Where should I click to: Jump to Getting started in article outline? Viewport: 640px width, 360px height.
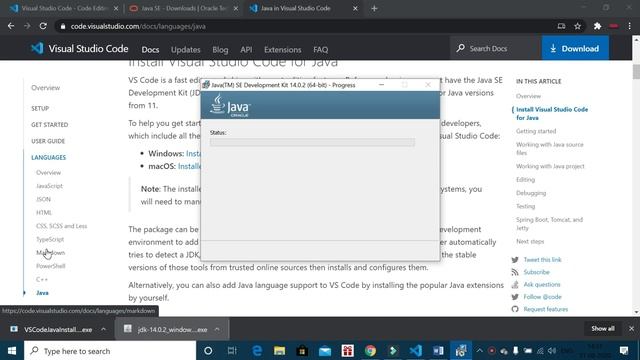pyautogui.click(x=536, y=131)
